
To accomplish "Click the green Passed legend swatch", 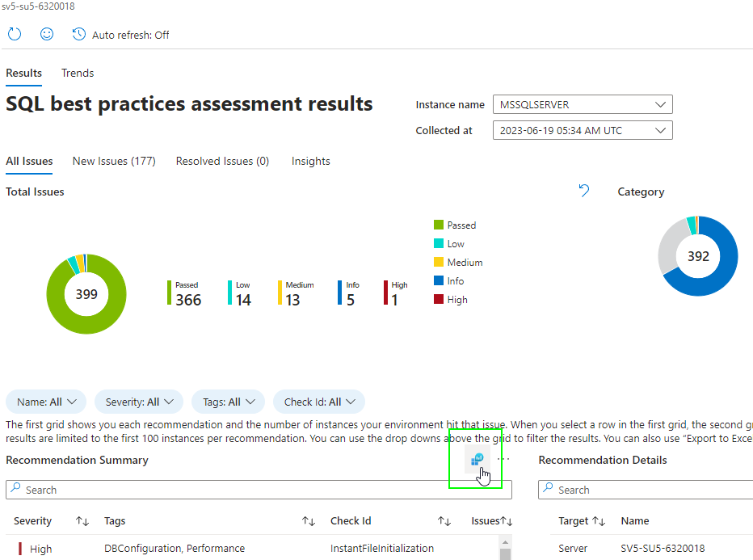I will tap(439, 225).
